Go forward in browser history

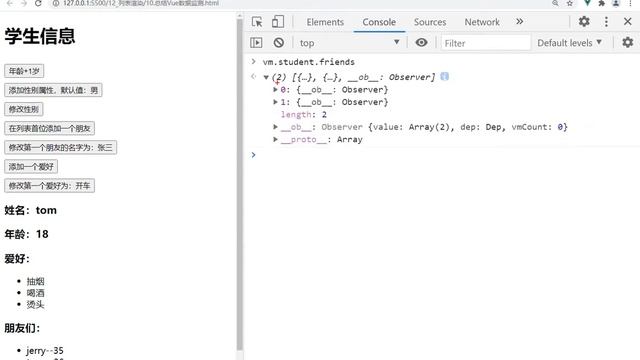tap(24, 3)
